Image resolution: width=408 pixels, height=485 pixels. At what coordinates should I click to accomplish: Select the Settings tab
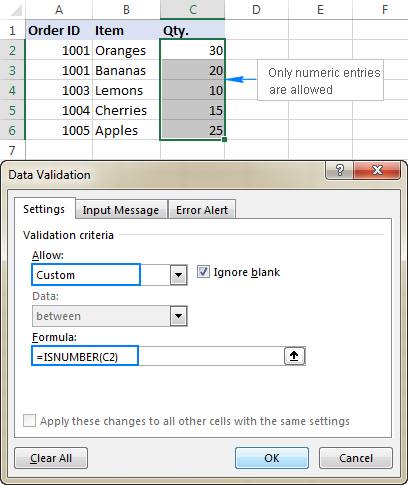point(44,209)
